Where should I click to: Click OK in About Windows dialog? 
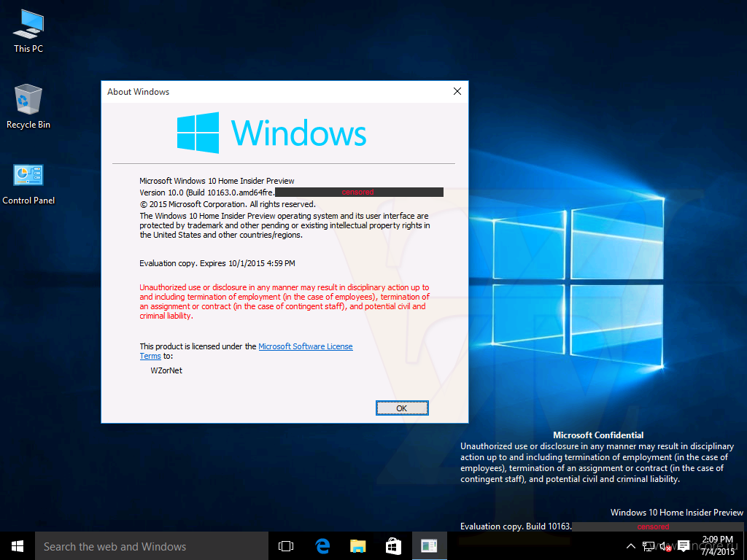[402, 408]
